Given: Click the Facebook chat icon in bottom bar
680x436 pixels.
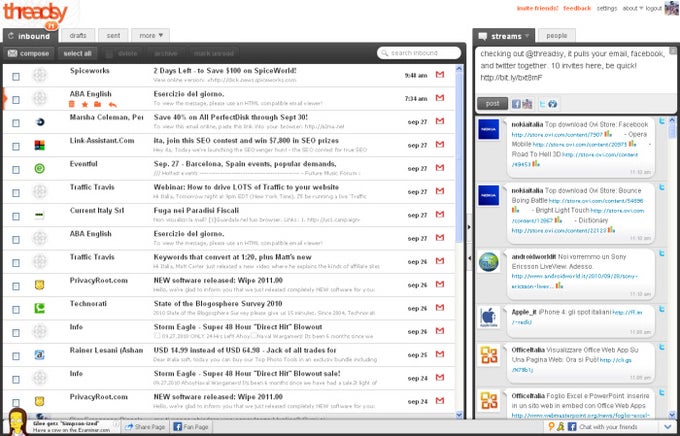Looking at the screenshot, I should pos(572,426).
